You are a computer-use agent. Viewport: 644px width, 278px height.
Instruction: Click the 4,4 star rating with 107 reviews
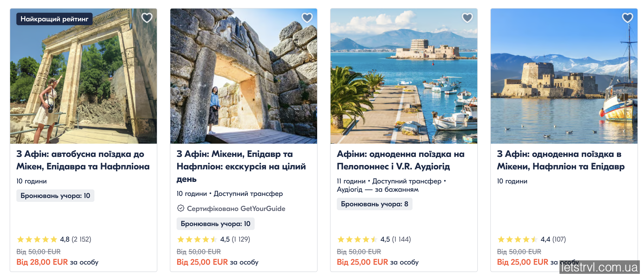point(531,239)
